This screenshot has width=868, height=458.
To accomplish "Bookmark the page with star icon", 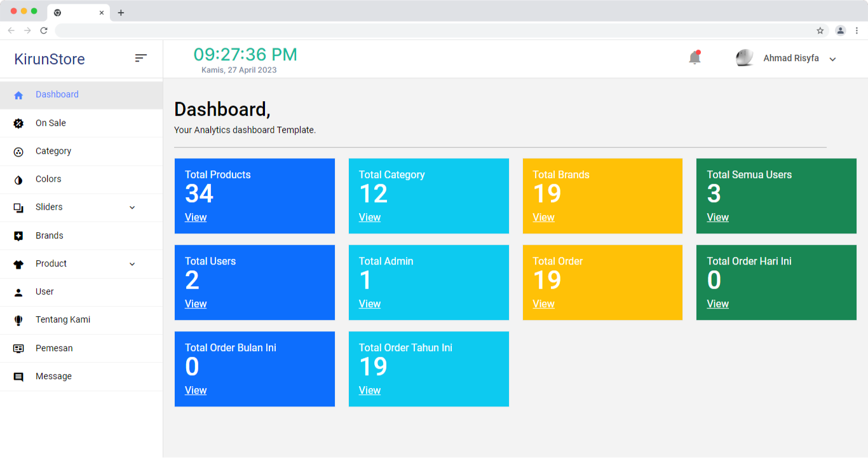I will click(820, 31).
